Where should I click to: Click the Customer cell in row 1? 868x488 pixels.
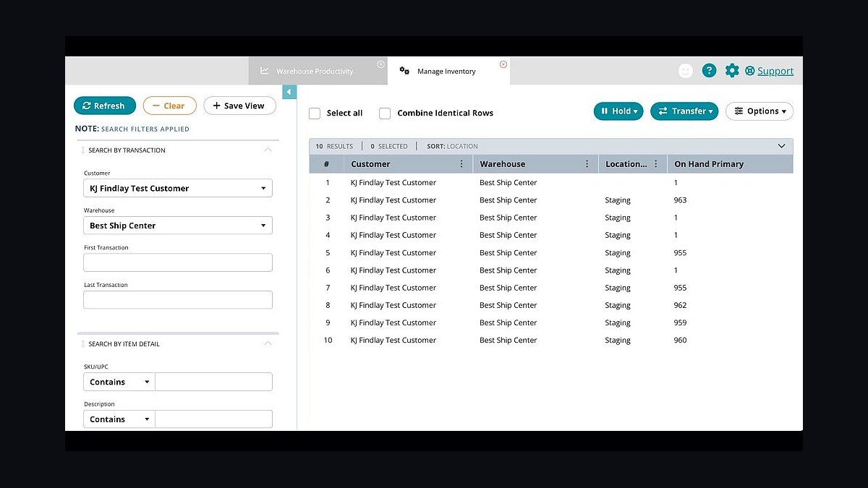[393, 183]
